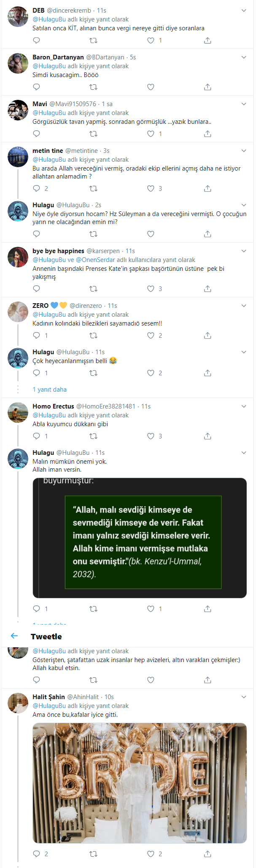258x868 pixels.
Task: Open the BRIDE balloons photo
Action: pos(140,783)
